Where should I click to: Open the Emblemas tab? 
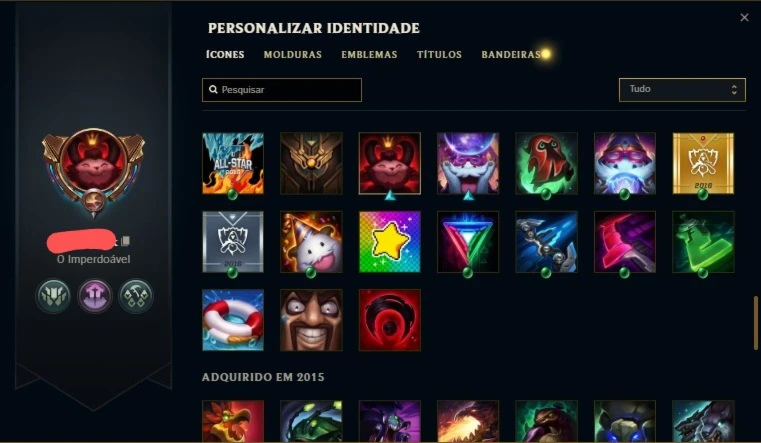pos(369,55)
